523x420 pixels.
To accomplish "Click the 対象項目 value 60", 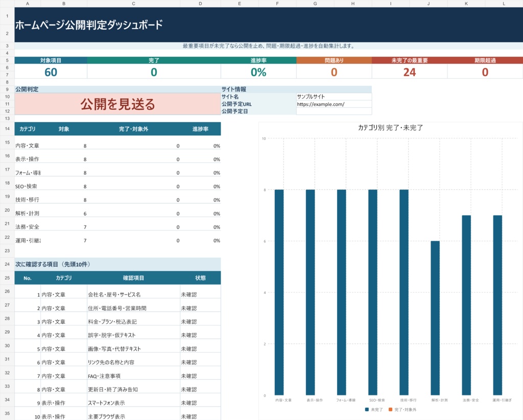I will point(51,72).
